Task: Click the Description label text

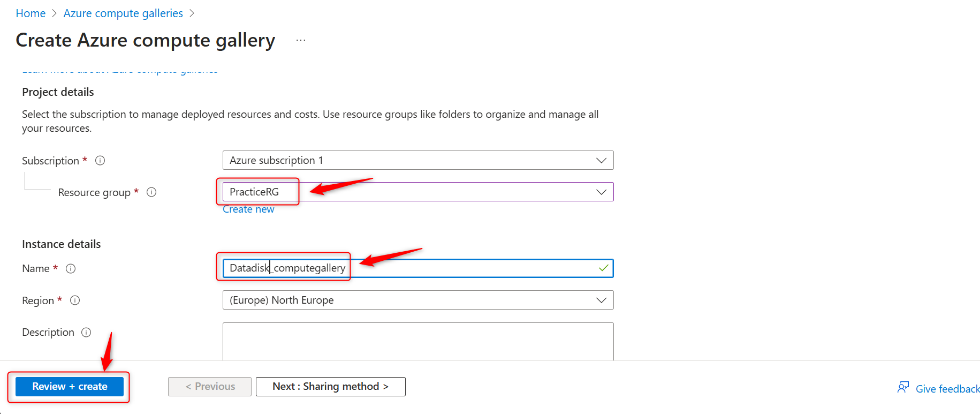Action: (x=48, y=333)
